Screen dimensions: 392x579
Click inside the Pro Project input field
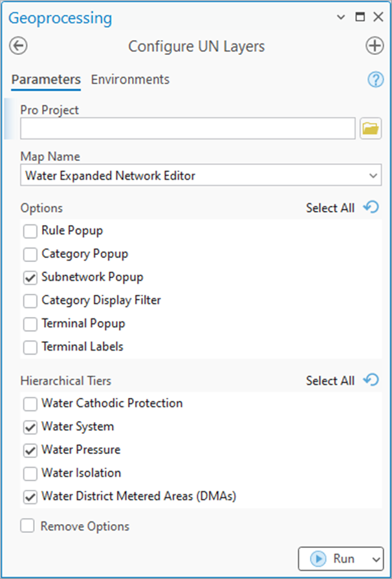(x=188, y=128)
